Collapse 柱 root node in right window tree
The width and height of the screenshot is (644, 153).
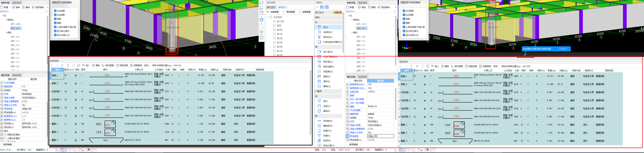pyautogui.click(x=348, y=15)
